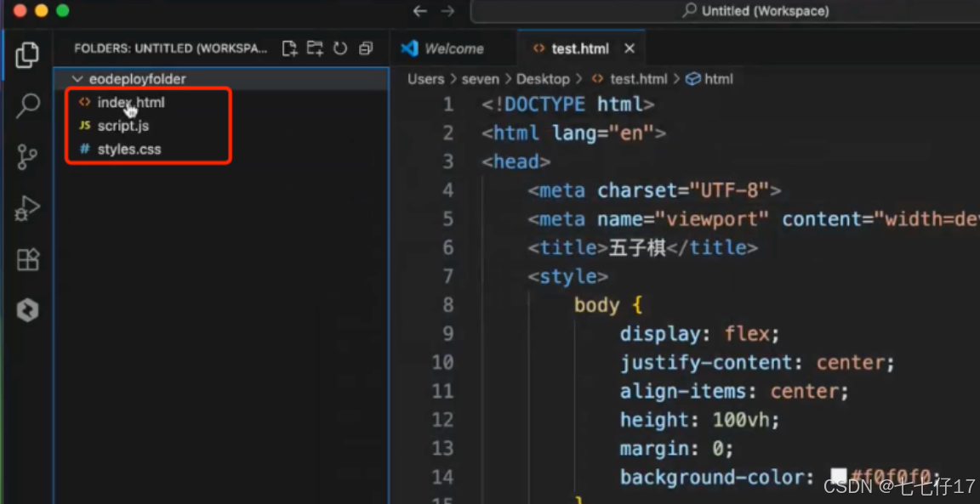Screen dimensions: 980x504
Task: Click the justify-content: center; line
Action: (757, 363)
